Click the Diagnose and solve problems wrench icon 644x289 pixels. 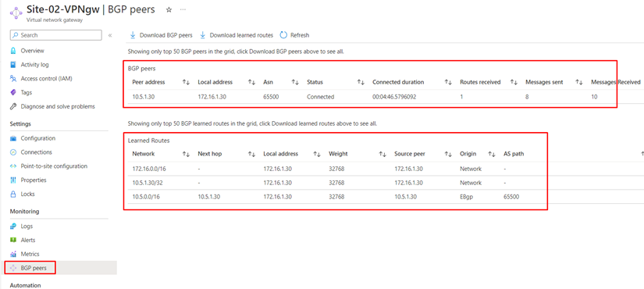click(13, 106)
